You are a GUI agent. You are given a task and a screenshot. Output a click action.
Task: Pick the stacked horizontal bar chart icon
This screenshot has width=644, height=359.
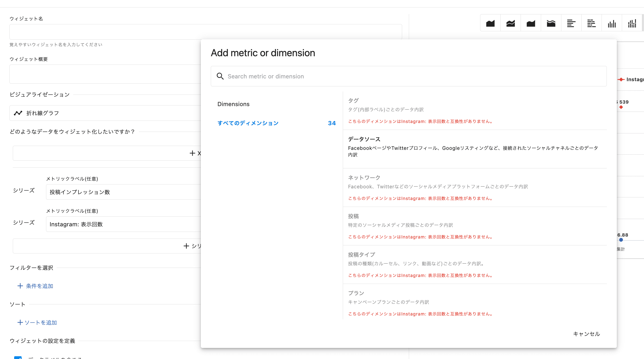(x=592, y=24)
